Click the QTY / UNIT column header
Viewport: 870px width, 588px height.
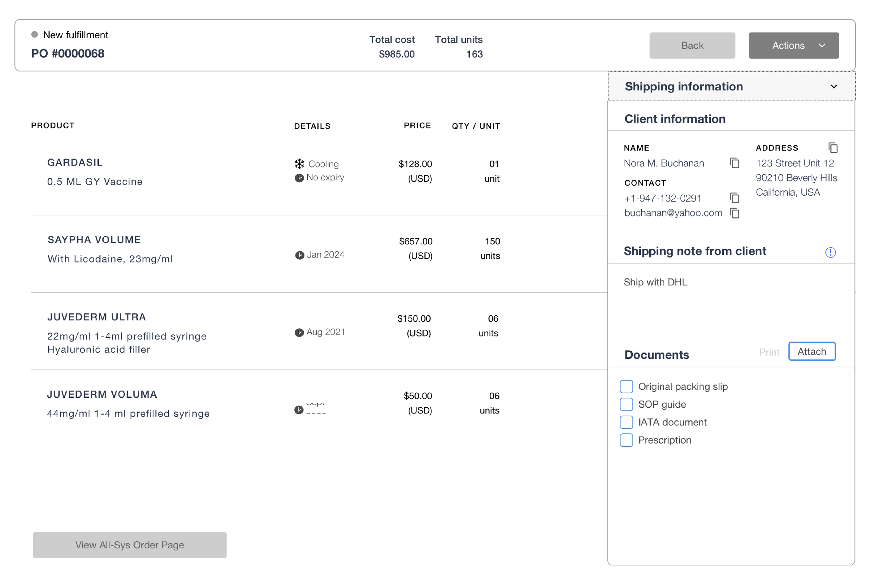(476, 126)
